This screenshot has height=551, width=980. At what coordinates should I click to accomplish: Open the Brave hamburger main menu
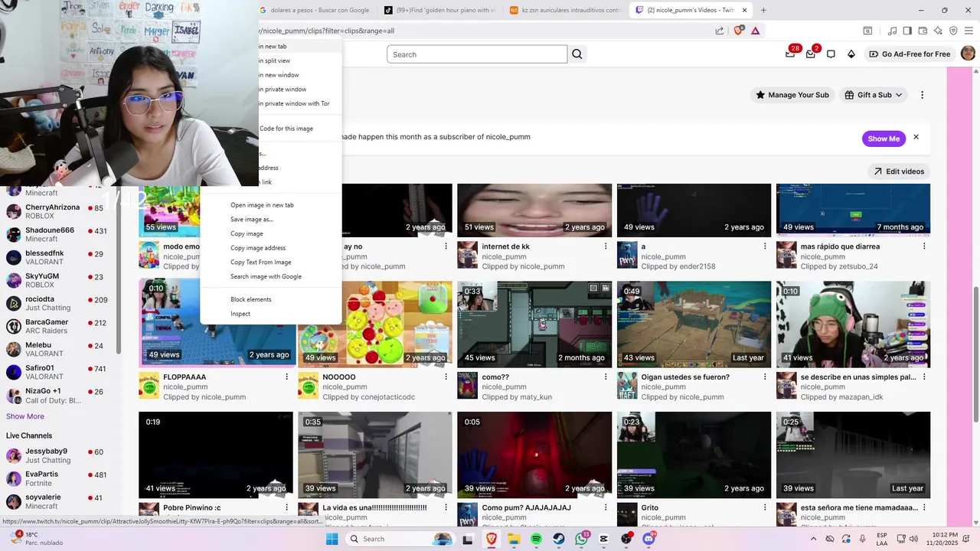969,31
